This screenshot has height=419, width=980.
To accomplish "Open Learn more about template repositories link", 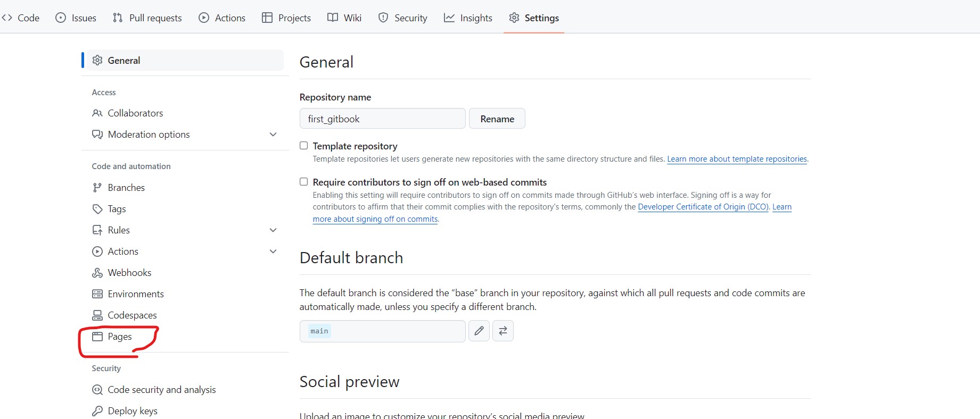I will pyautogui.click(x=737, y=159).
